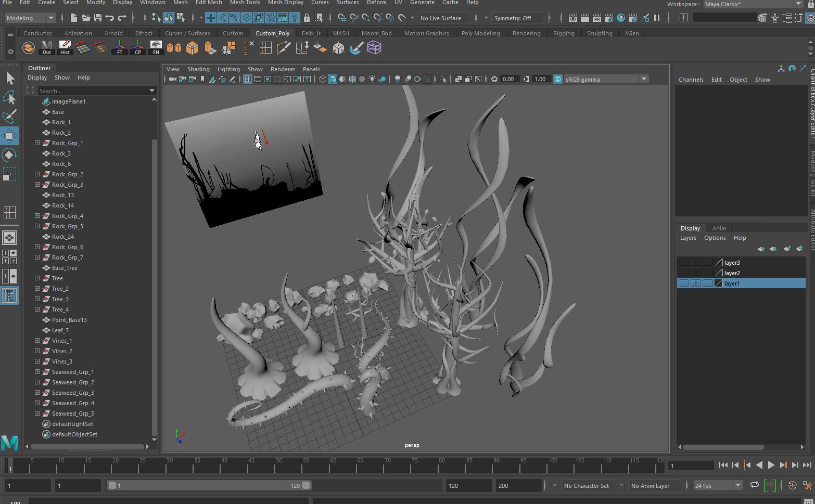Select the Lasso selection tool
The height and width of the screenshot is (504, 815).
9,98
